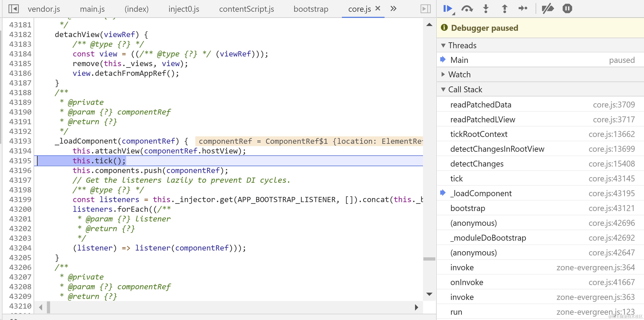Close the core.js tab
Screen dimensions: 644x320
378,9
